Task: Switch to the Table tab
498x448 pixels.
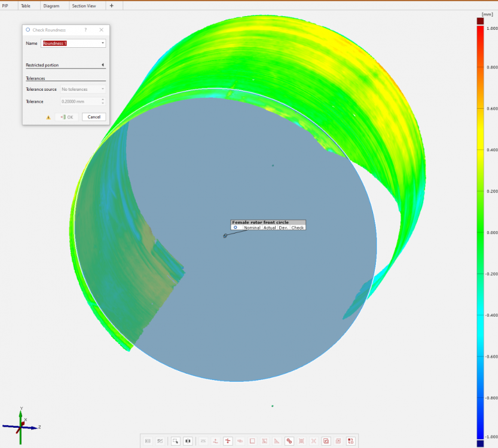Action: click(26, 5)
